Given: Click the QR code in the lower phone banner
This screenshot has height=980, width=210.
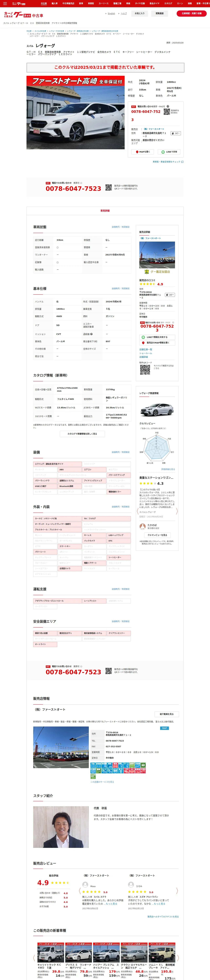Looking at the screenshot, I should point(109,671).
